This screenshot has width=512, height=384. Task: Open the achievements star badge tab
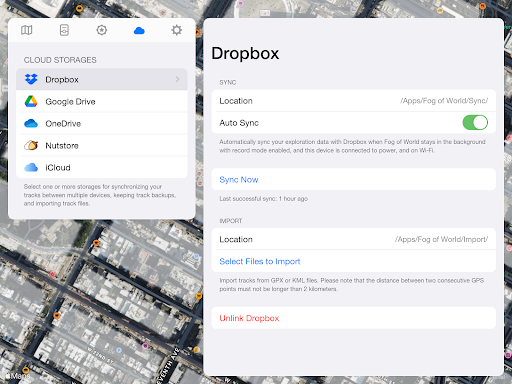(102, 30)
